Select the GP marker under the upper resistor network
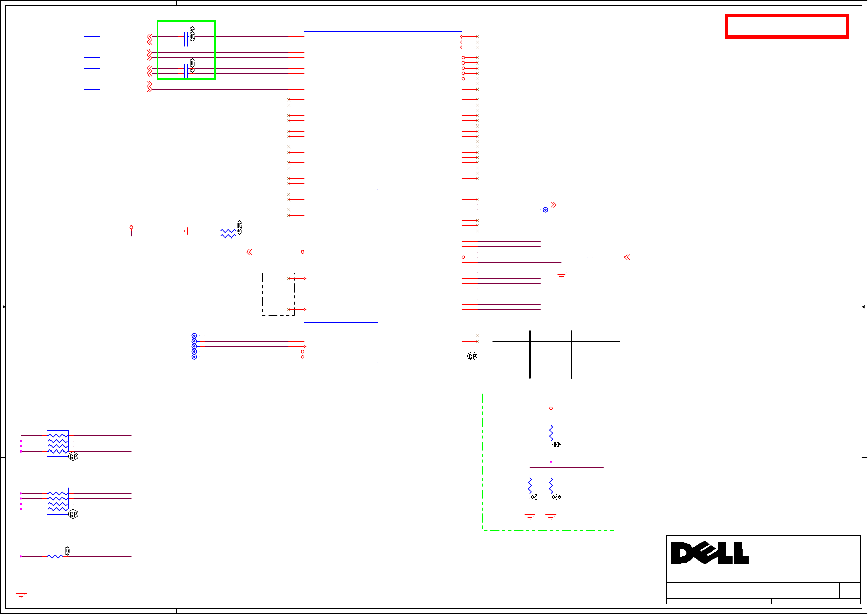Image resolution: width=868 pixels, height=614 pixels. [73, 457]
